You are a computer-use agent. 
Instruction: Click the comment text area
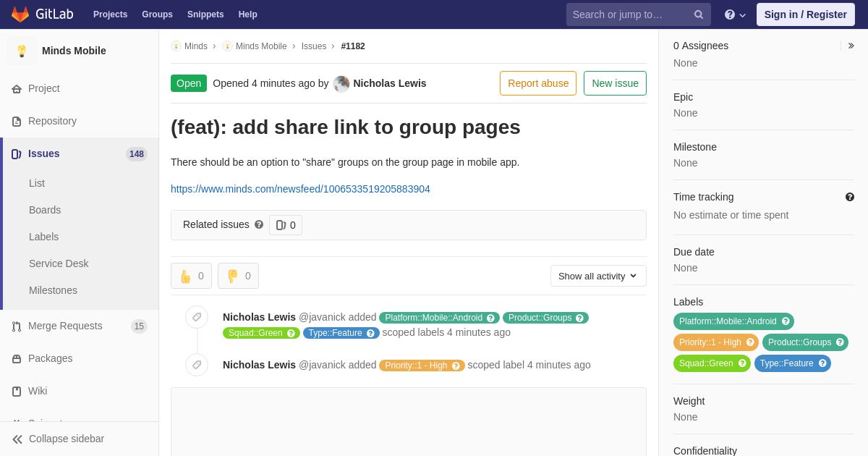click(409, 422)
